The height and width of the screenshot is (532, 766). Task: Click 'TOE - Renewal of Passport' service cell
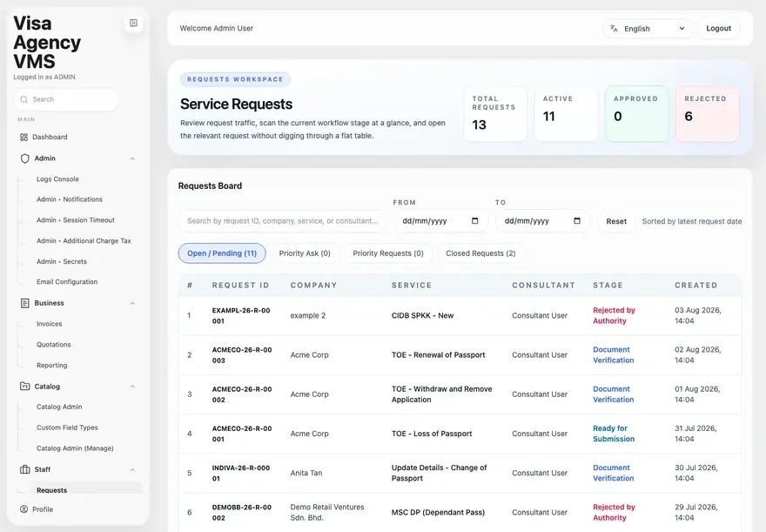point(438,355)
